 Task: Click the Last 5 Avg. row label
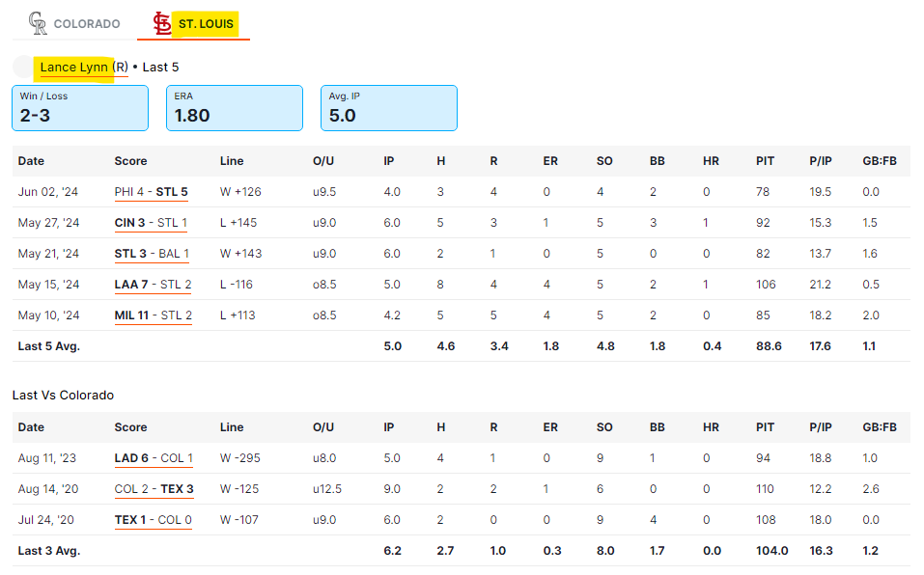click(49, 346)
